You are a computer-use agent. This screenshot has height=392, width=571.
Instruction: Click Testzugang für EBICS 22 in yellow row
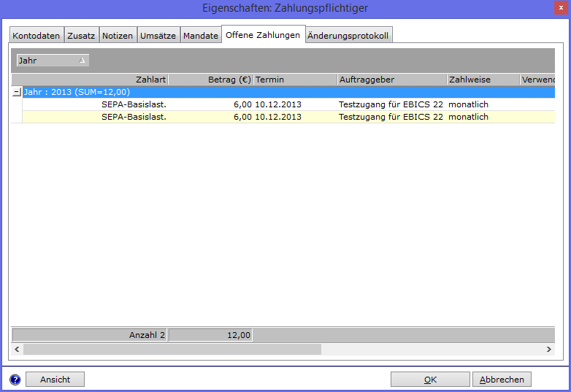[x=391, y=117]
